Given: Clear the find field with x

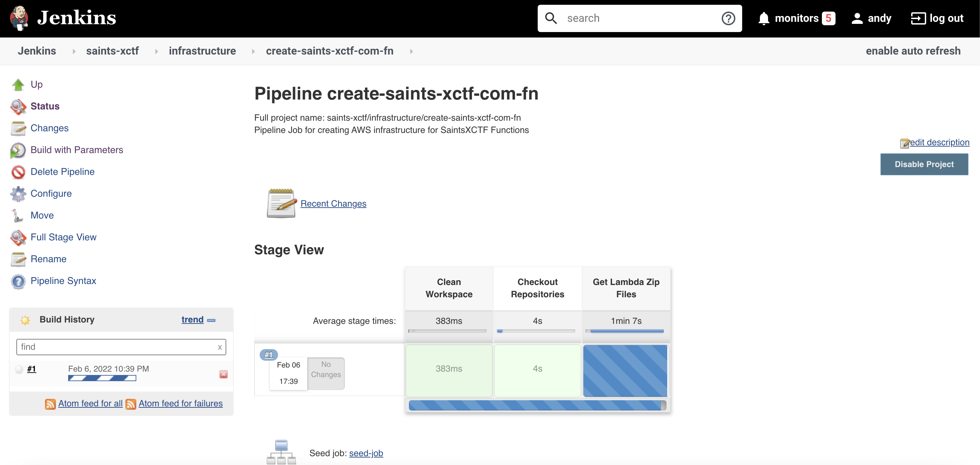Looking at the screenshot, I should [x=219, y=347].
